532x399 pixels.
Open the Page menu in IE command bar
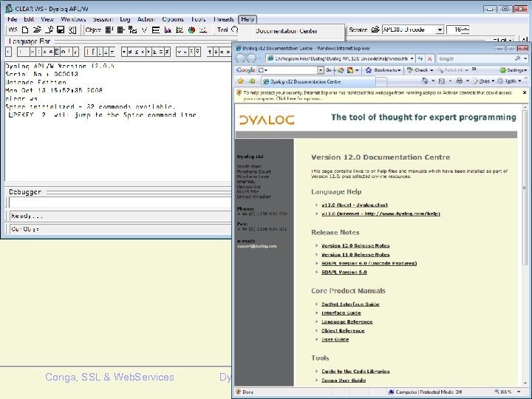[482, 81]
